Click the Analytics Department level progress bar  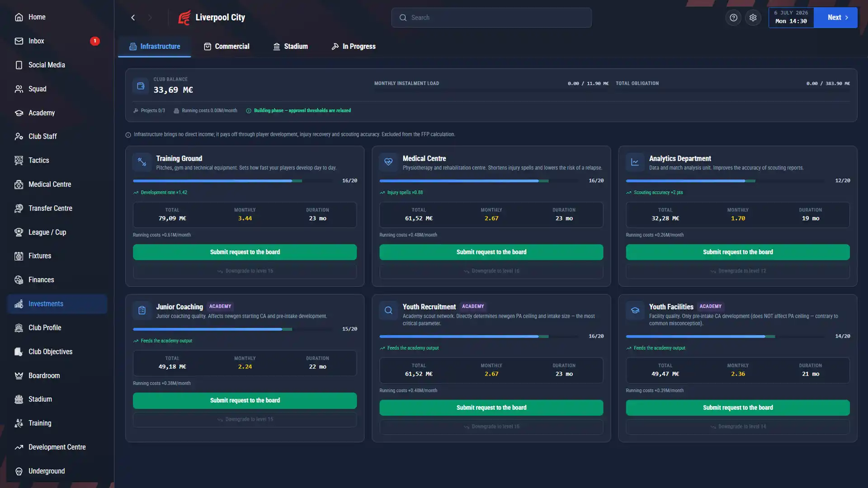coord(725,181)
